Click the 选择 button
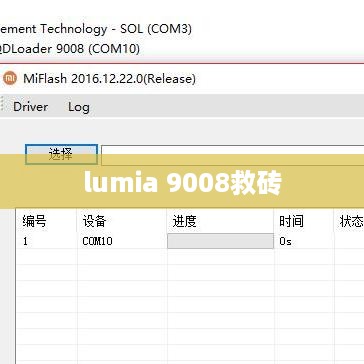The height and width of the screenshot is (364, 364). point(61,154)
